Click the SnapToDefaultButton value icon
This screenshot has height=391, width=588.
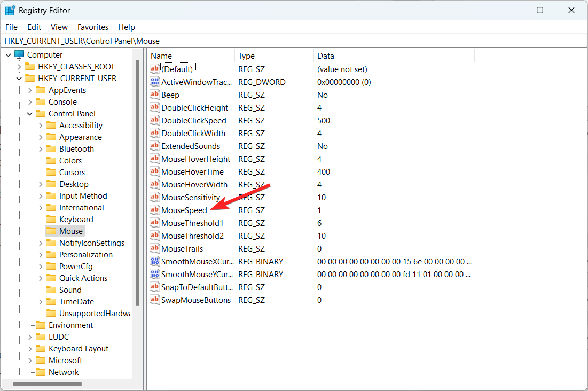(154, 287)
